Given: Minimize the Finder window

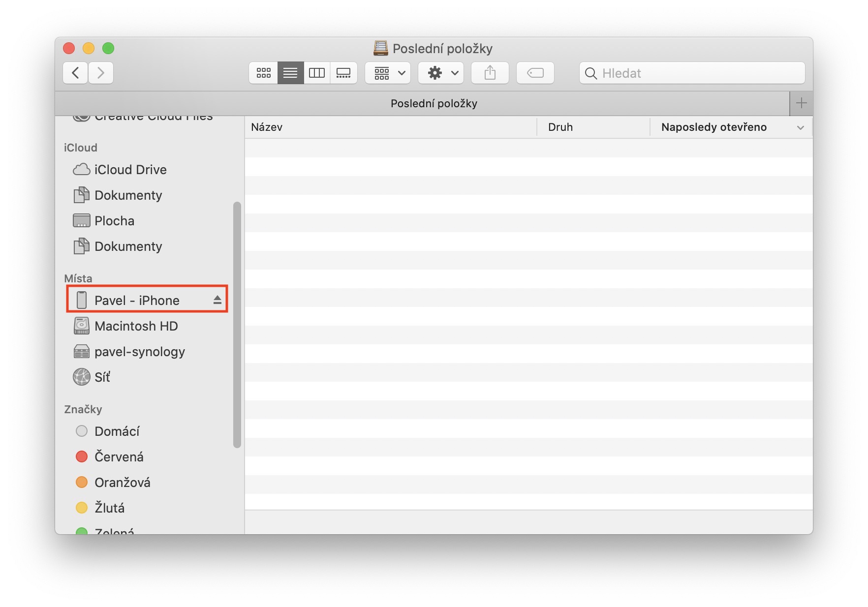Looking at the screenshot, I should point(89,48).
